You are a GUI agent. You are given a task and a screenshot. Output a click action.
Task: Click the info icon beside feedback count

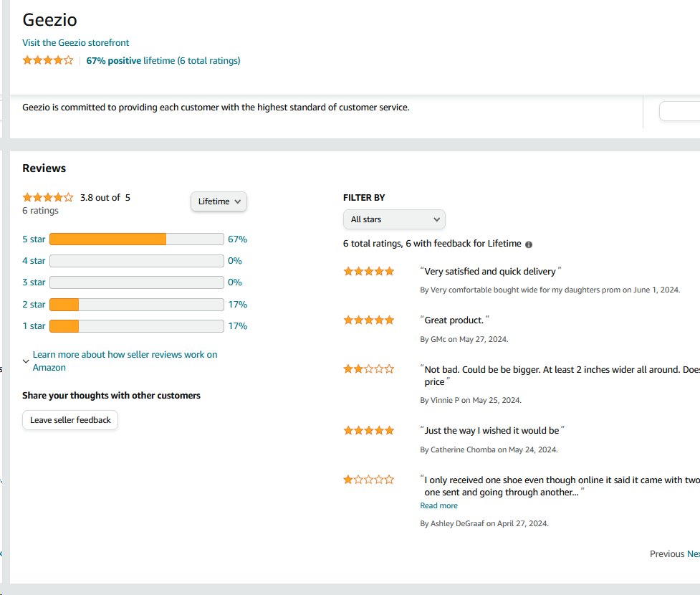click(529, 244)
